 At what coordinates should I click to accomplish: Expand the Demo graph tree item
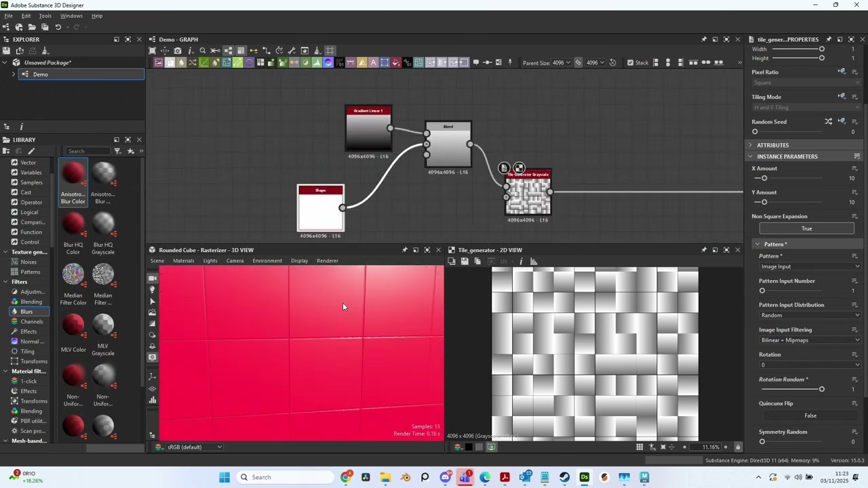(14, 75)
